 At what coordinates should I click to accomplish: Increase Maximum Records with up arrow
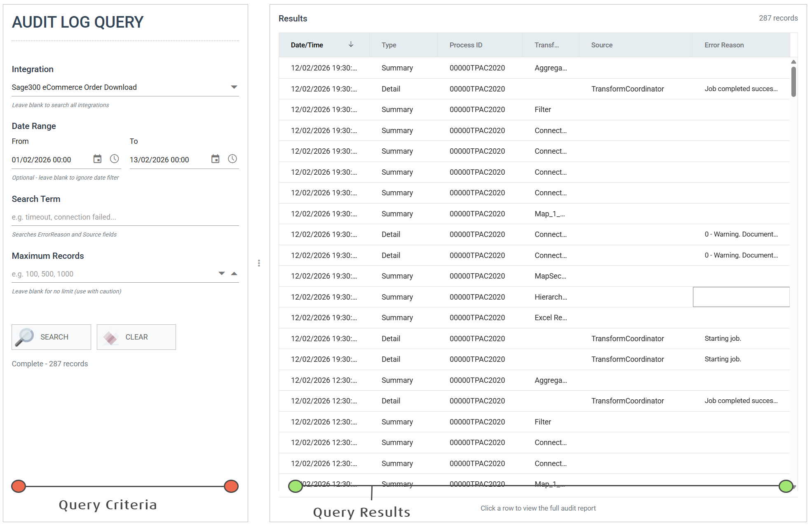(234, 274)
